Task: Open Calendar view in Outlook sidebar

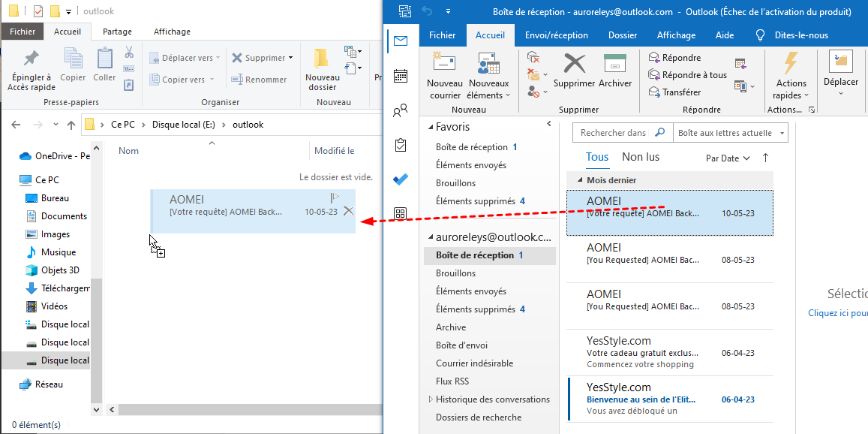Action: pyautogui.click(x=401, y=75)
